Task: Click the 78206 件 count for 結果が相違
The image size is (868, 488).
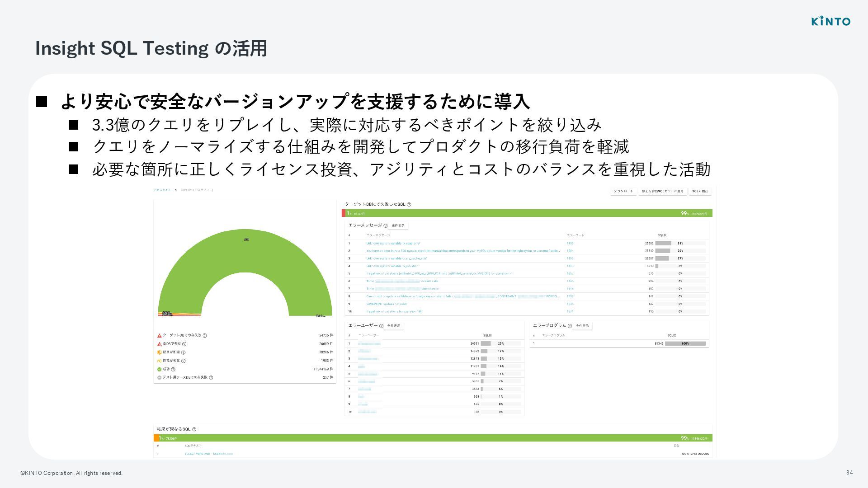Action: 326,352
